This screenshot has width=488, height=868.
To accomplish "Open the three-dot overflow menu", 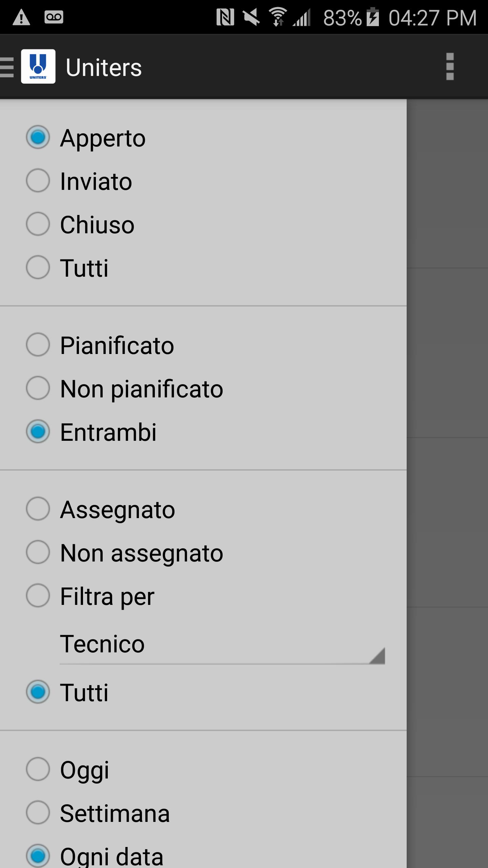I will (450, 66).
